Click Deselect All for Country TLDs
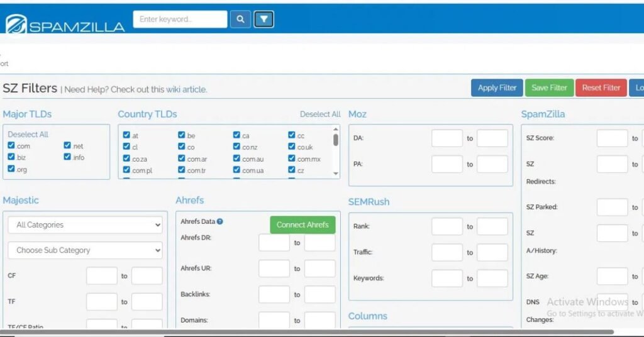Viewport: 644px width, 337px height. (x=320, y=114)
